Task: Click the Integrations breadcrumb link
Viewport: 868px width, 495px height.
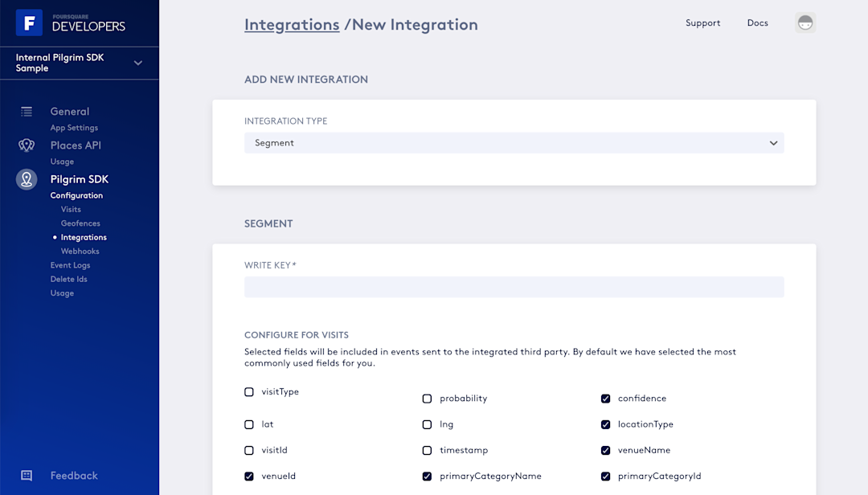Action: coord(292,25)
